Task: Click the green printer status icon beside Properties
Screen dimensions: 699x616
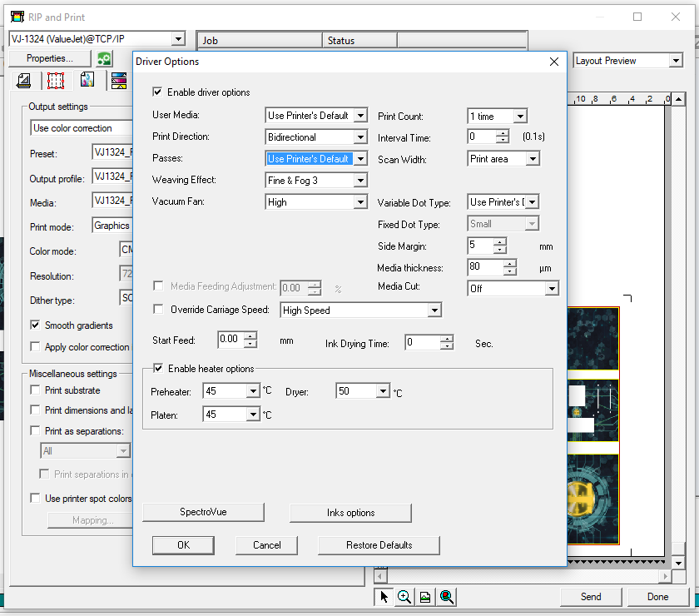Action: point(105,58)
